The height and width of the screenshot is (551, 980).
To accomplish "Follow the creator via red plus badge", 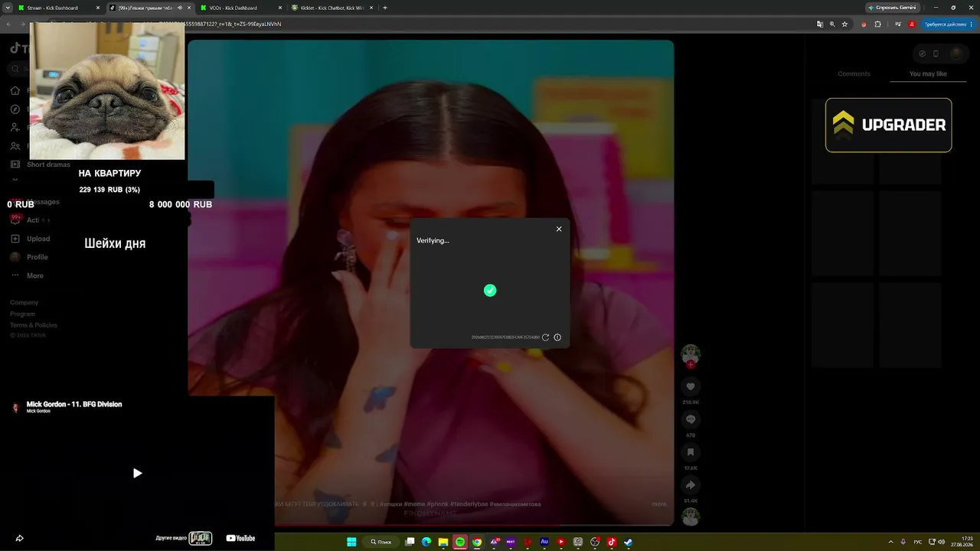I will [x=691, y=365].
